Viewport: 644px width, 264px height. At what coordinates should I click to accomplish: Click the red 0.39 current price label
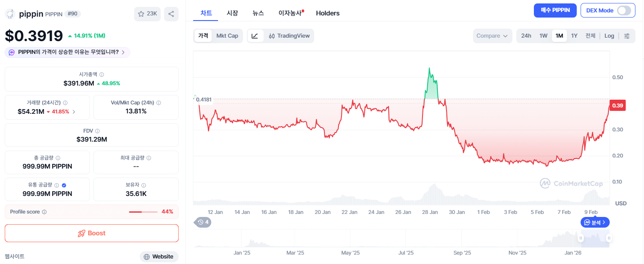click(617, 106)
